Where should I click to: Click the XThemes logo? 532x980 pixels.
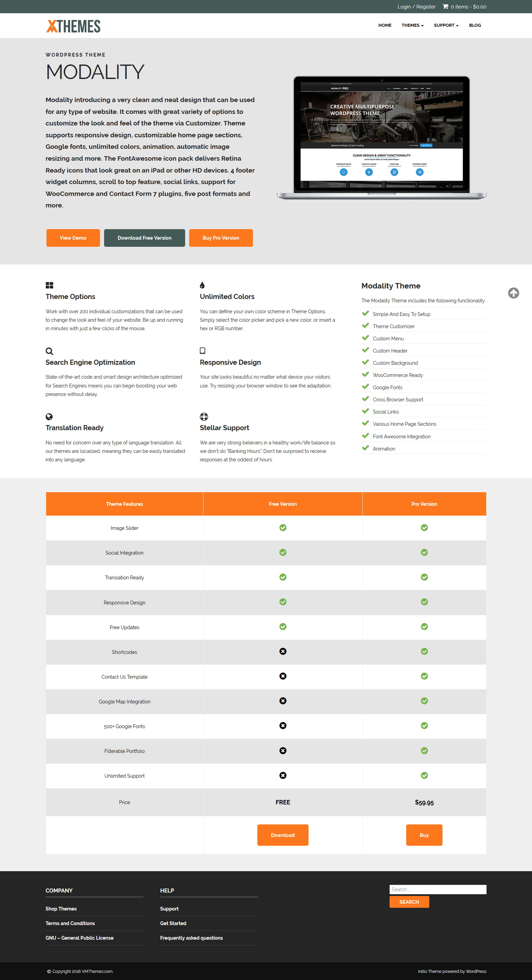tap(73, 26)
